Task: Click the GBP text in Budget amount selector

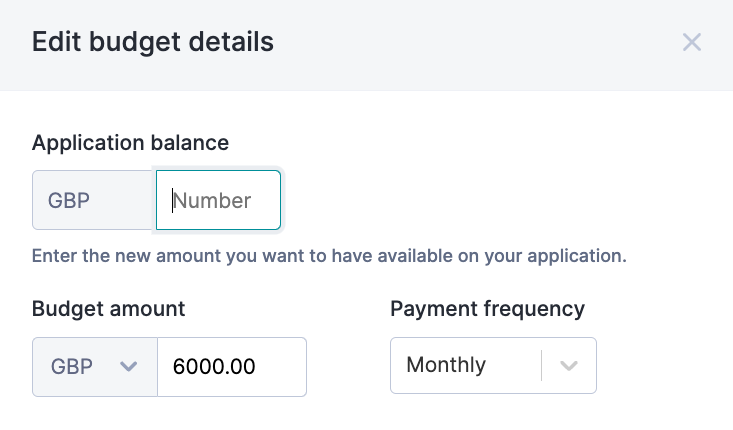Action: point(71,366)
